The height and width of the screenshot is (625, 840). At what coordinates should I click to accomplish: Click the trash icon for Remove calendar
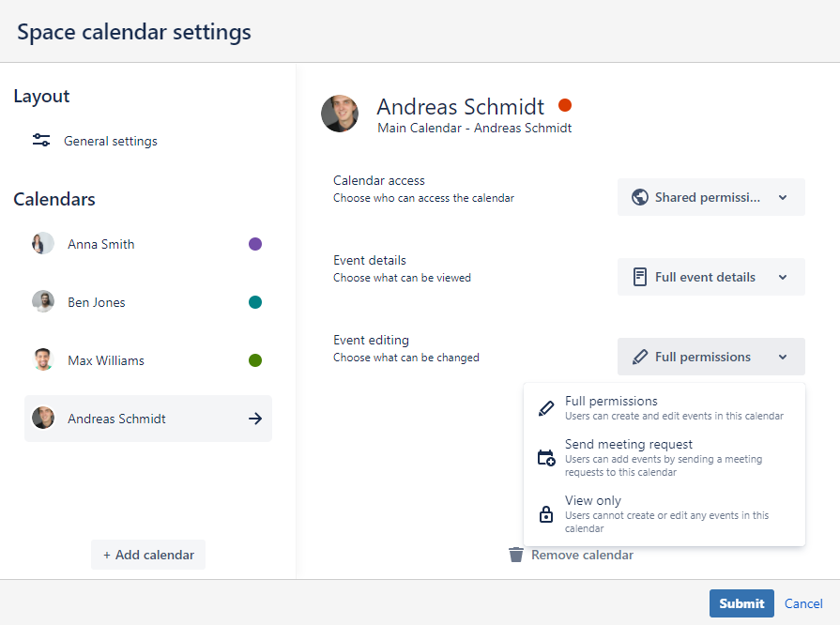click(515, 555)
